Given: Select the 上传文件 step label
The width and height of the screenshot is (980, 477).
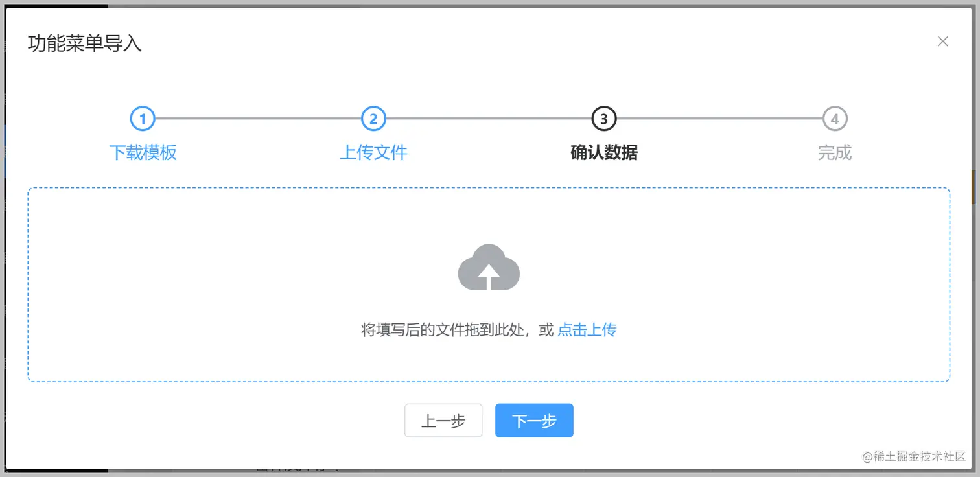Looking at the screenshot, I should tap(373, 153).
